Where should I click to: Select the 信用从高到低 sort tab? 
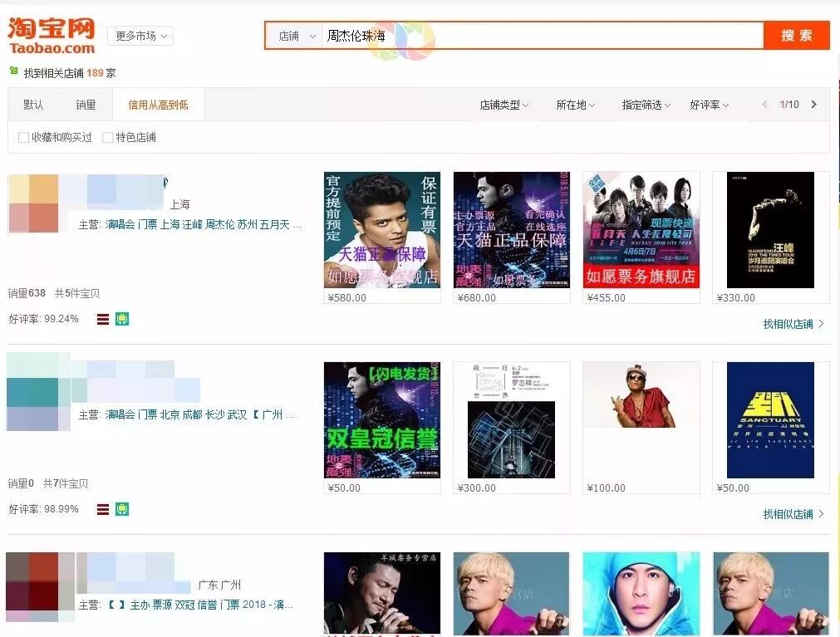(x=158, y=105)
